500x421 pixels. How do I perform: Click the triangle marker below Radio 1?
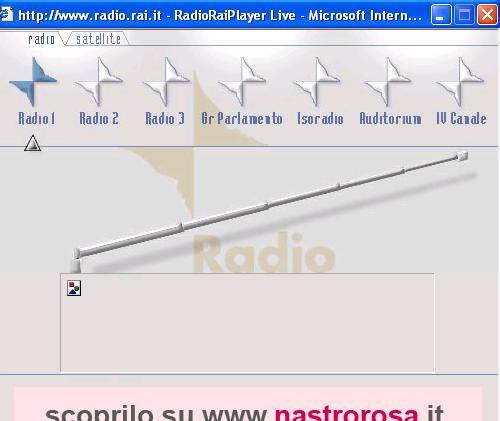(33, 143)
